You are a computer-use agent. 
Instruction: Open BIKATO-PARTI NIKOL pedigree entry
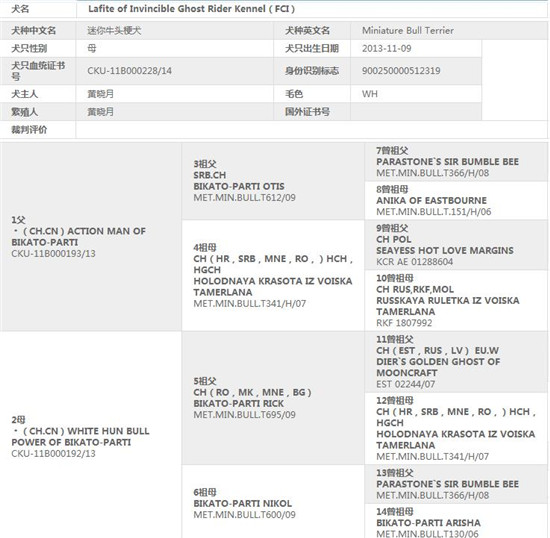click(242, 503)
